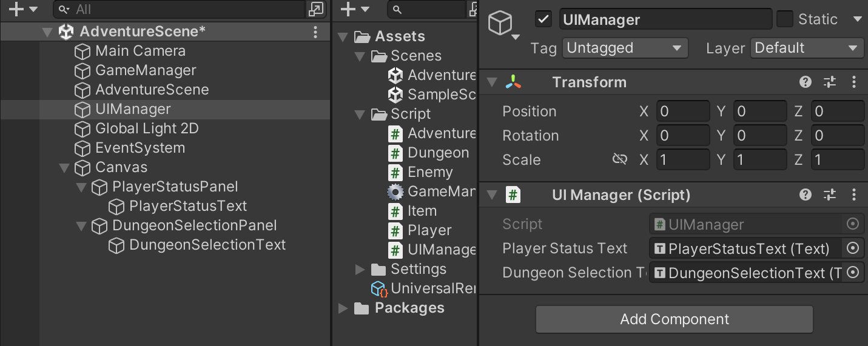Select PlayerStatusText in Hierarchy
The width and height of the screenshot is (868, 346).
(x=188, y=206)
